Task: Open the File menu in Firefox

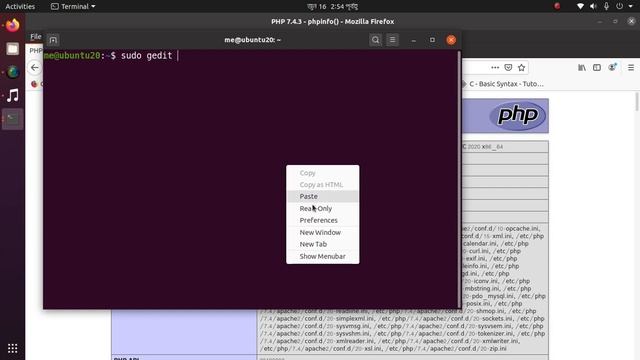Action: (36, 37)
